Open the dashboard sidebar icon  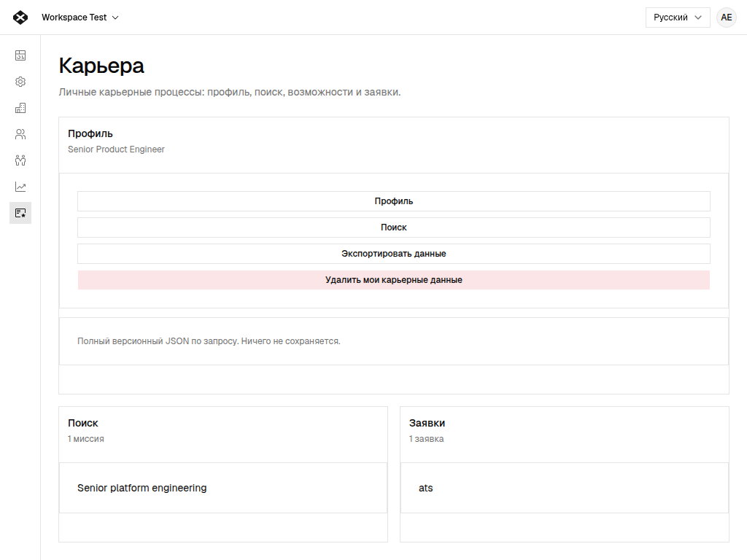20,55
